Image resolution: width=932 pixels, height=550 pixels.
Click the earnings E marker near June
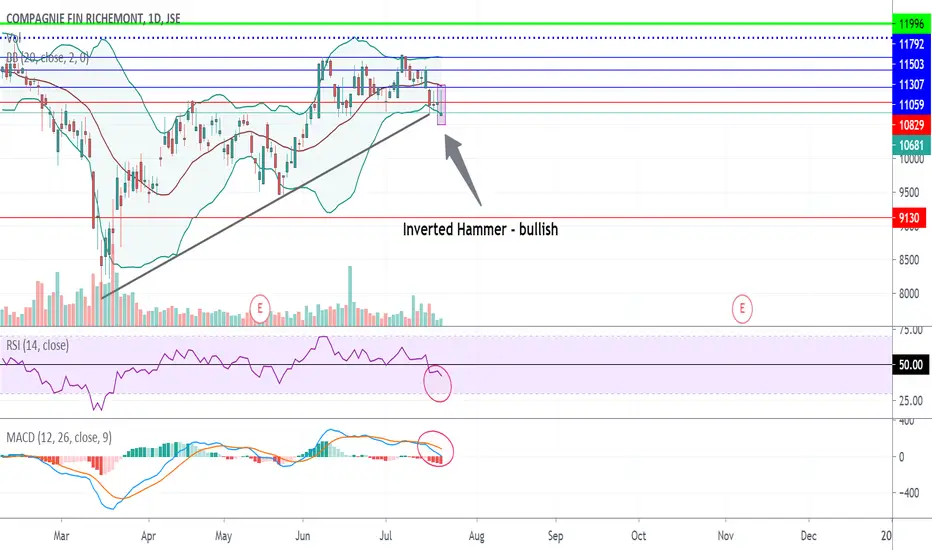[x=260, y=309]
